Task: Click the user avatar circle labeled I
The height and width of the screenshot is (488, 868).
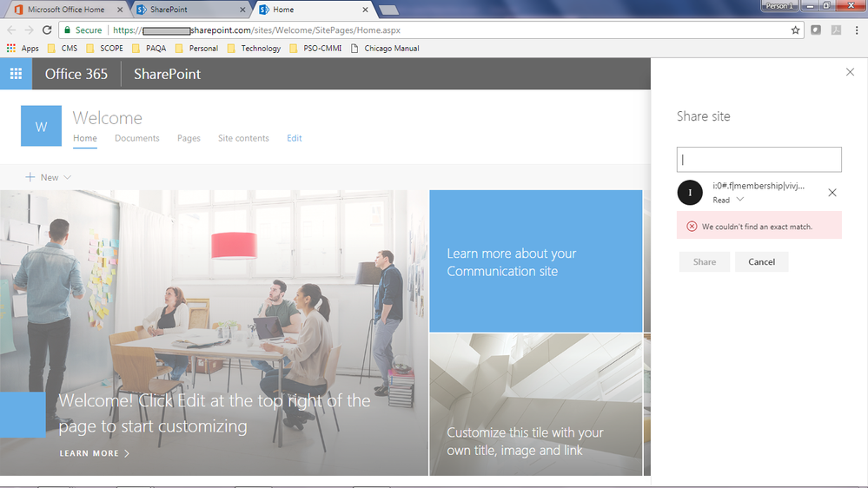Action: point(690,193)
